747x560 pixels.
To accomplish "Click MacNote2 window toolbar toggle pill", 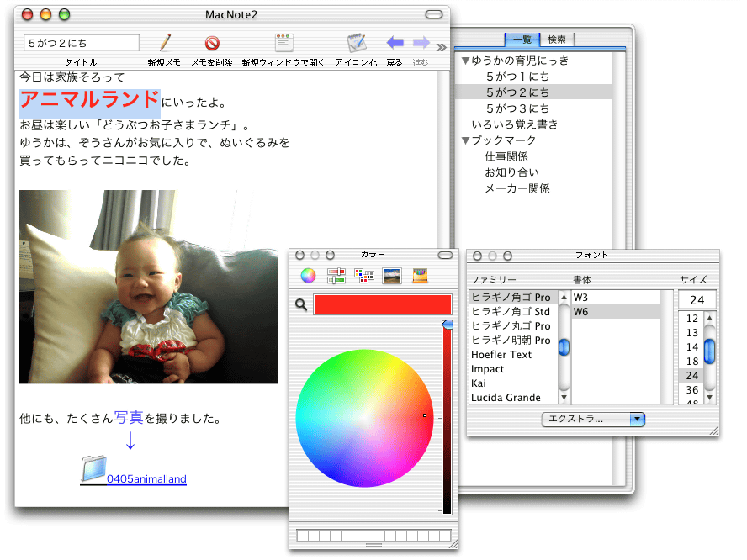I will tap(434, 15).
